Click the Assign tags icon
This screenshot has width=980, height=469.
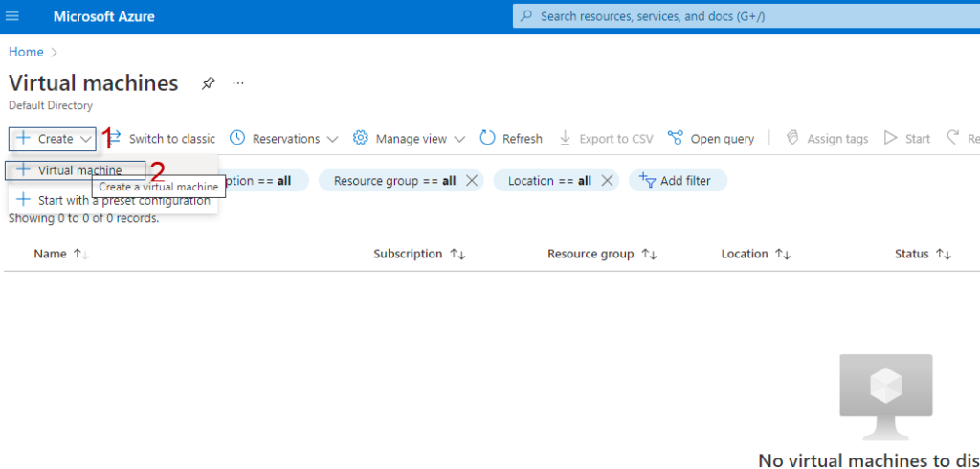[x=792, y=138]
